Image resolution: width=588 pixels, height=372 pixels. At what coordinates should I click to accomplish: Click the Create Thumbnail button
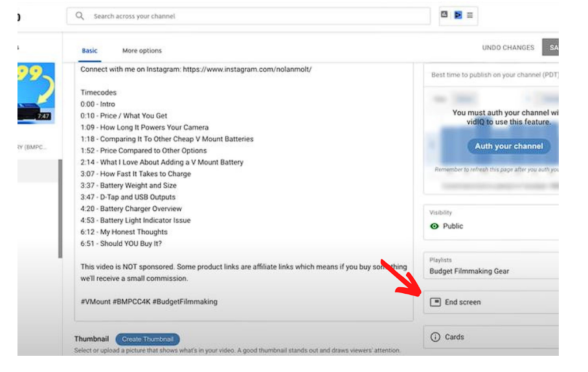(148, 340)
